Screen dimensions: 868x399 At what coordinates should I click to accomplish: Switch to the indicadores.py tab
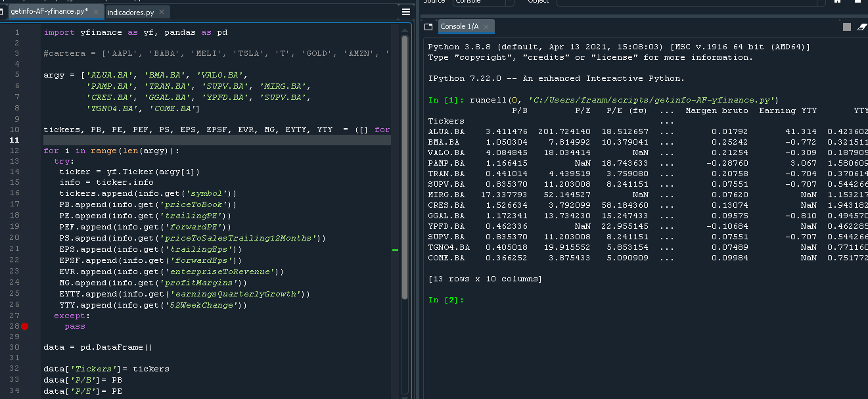pyautogui.click(x=137, y=12)
